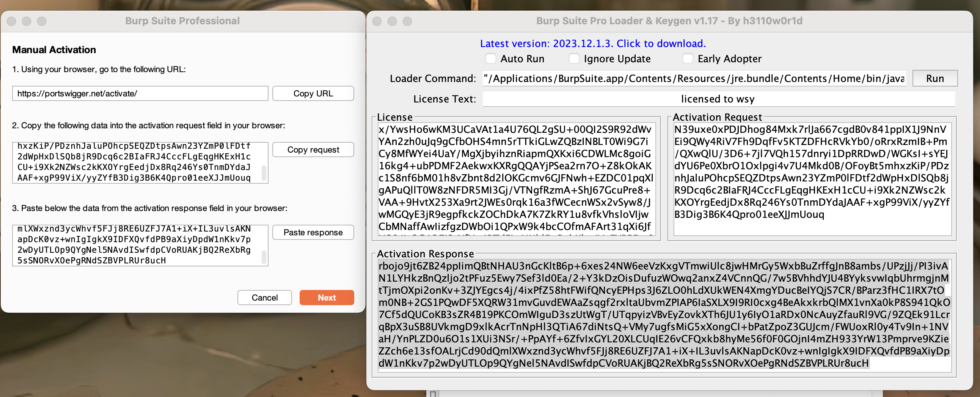980x397 pixels.
Task: Check the Early Adopter option
Action: 688,58
